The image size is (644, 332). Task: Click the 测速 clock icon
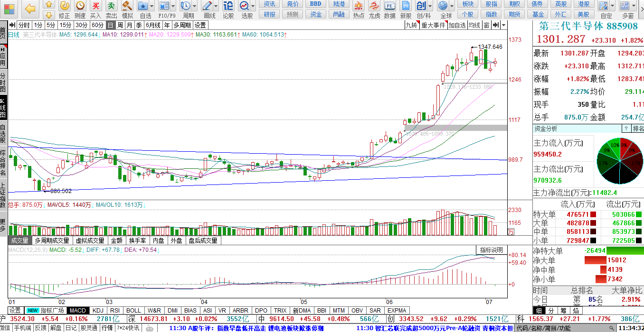80,6
